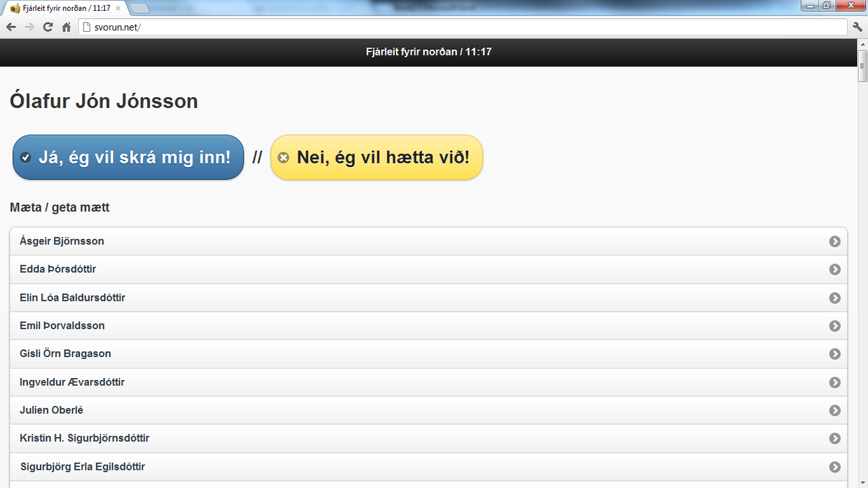Image resolution: width=868 pixels, height=488 pixels.
Task: Select Sigurbjörg Erla Egilsdóttir entry
Action: pos(429,467)
